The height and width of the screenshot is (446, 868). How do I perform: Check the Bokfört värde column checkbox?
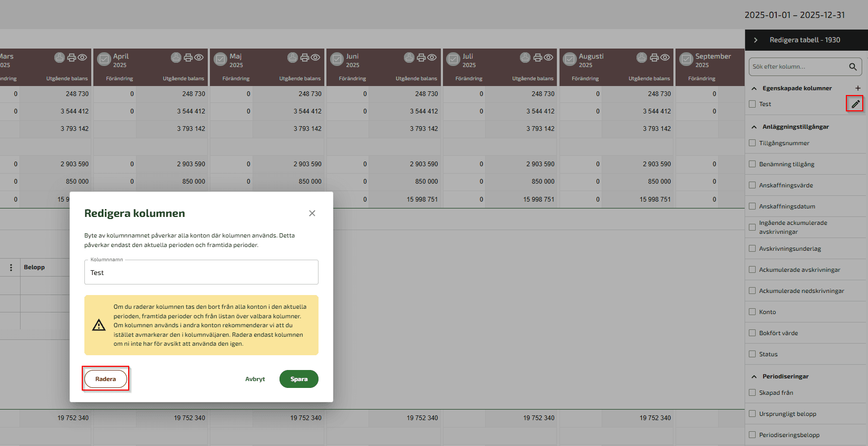(x=753, y=333)
